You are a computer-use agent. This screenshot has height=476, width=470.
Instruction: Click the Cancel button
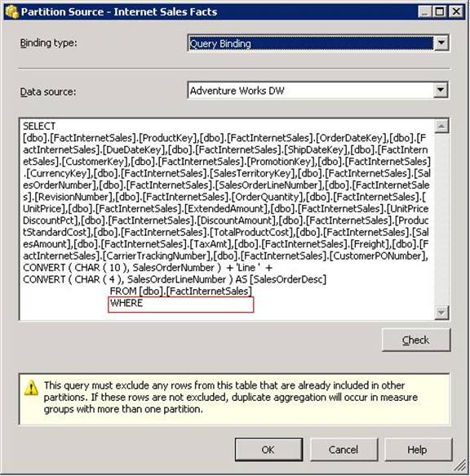344,450
